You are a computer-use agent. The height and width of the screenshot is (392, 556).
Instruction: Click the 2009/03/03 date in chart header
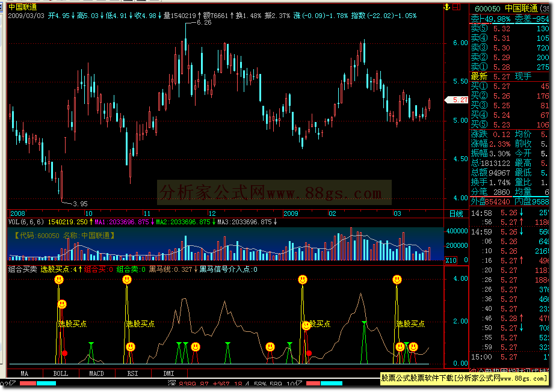click(26, 16)
